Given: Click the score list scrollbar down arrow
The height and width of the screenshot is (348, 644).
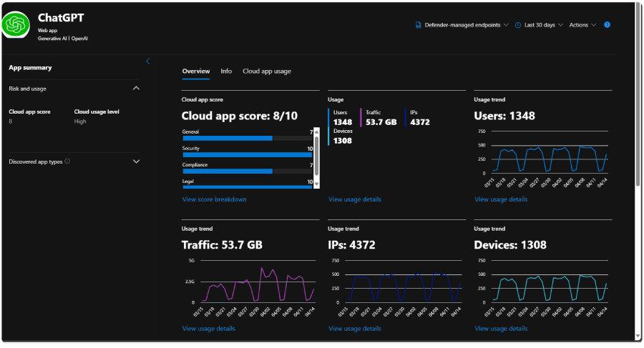Looking at the screenshot, I should click(316, 184).
